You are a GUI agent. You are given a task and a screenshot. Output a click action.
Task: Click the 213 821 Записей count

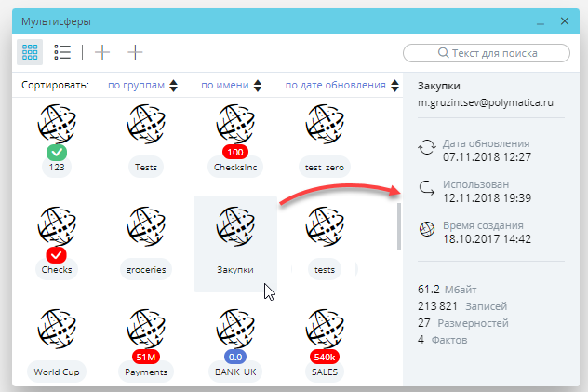pyautogui.click(x=462, y=306)
